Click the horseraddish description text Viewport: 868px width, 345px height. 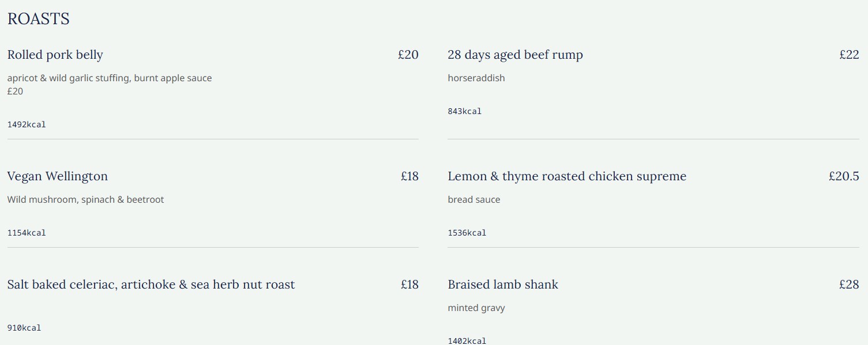point(476,78)
